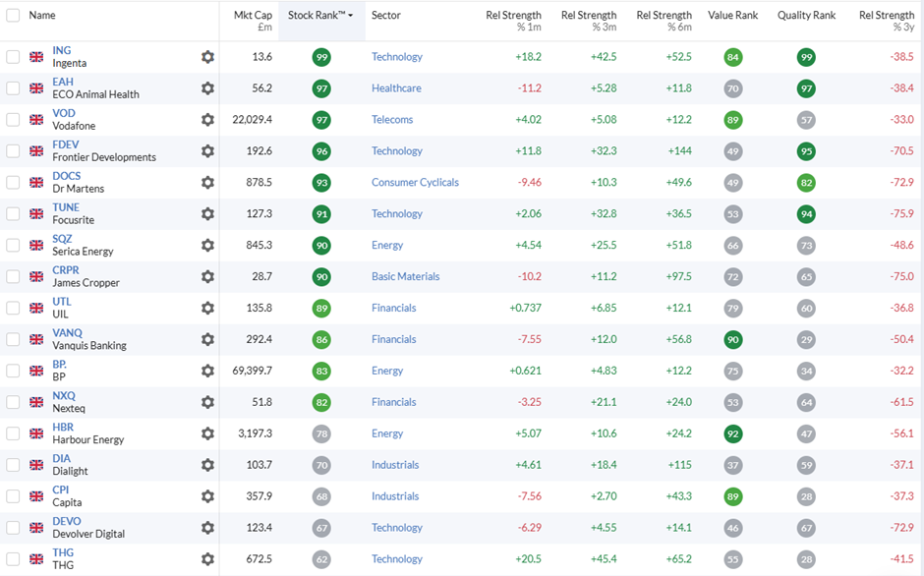The height and width of the screenshot is (576, 924).
Task: Click Harbour Energy's Value Rank 92 badge
Action: point(732,433)
